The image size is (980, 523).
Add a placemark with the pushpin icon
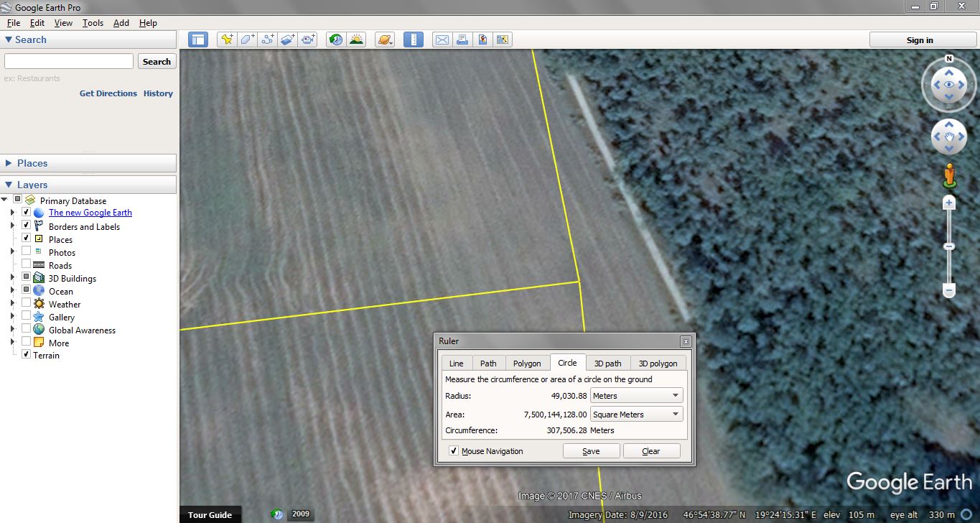227,40
